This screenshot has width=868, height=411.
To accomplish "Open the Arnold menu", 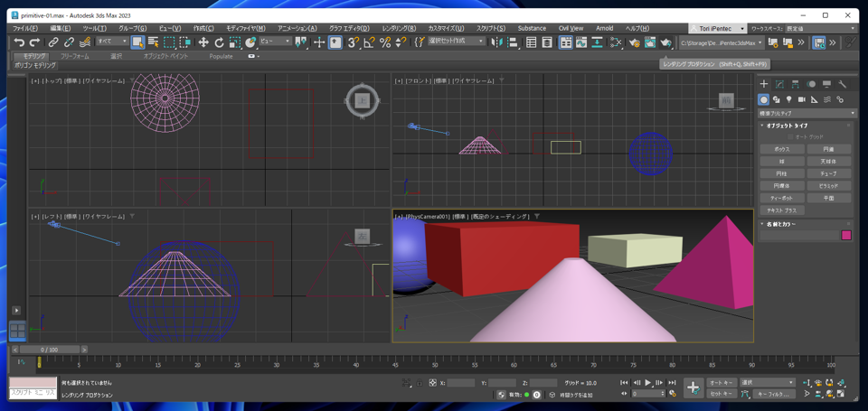I will coord(605,28).
